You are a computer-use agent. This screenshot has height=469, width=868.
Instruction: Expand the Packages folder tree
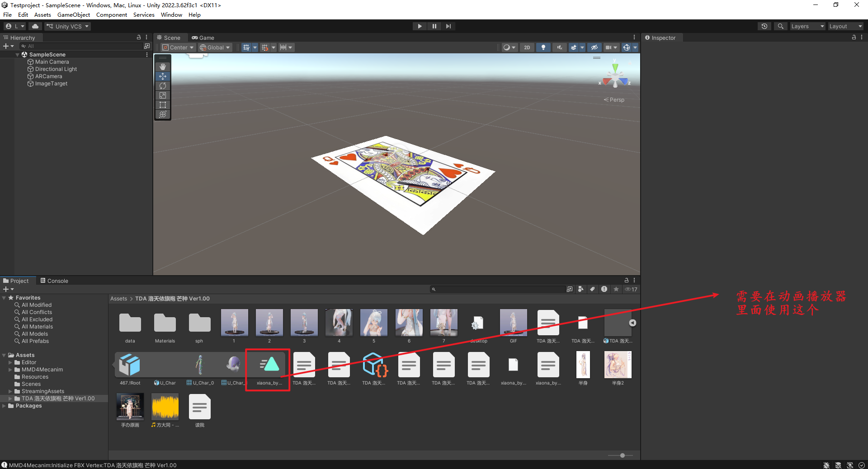click(x=4, y=406)
